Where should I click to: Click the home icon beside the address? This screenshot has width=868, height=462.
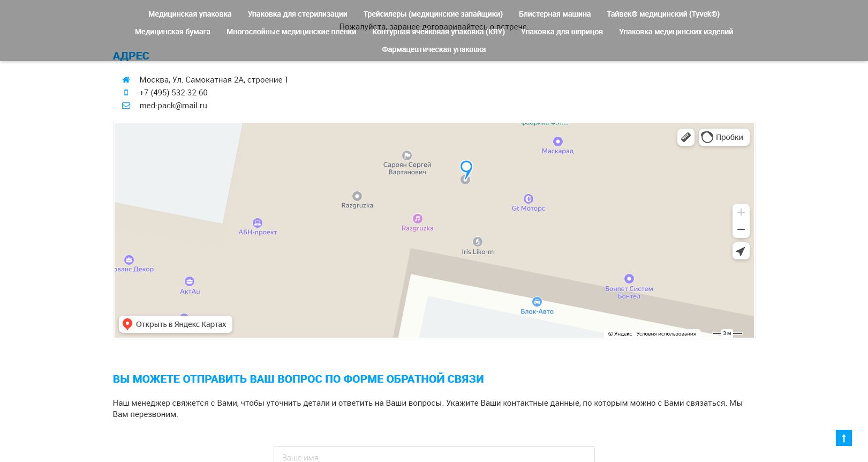pyautogui.click(x=126, y=80)
